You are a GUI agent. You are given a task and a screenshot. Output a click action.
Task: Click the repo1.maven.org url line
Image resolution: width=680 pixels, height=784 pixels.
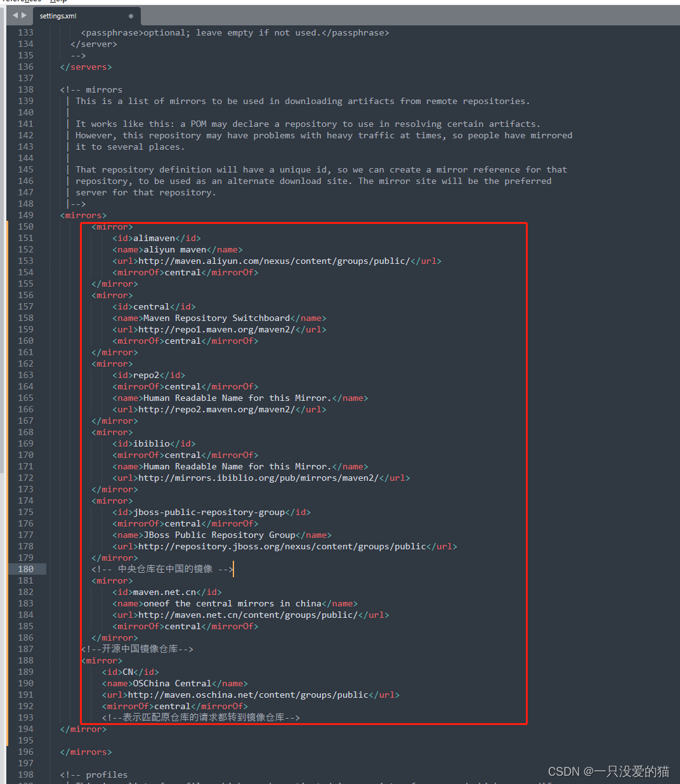point(219,329)
